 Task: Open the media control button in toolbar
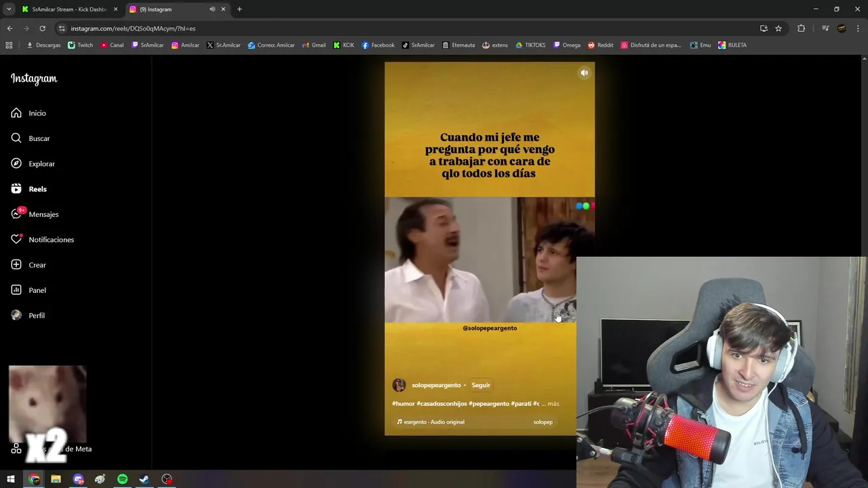pyautogui.click(x=825, y=28)
